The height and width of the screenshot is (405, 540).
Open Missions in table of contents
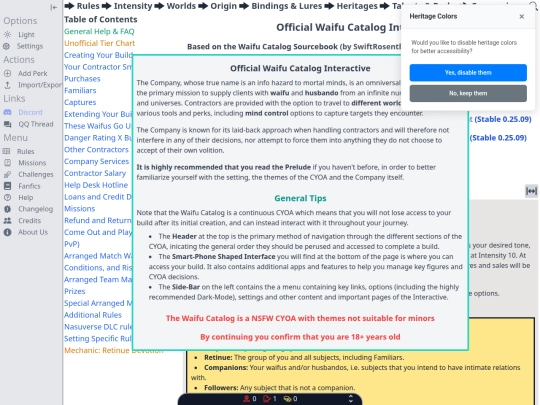tap(80, 208)
